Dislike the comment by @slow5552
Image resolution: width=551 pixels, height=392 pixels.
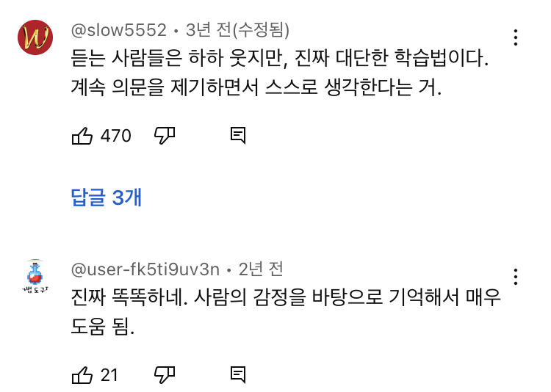tap(164, 136)
